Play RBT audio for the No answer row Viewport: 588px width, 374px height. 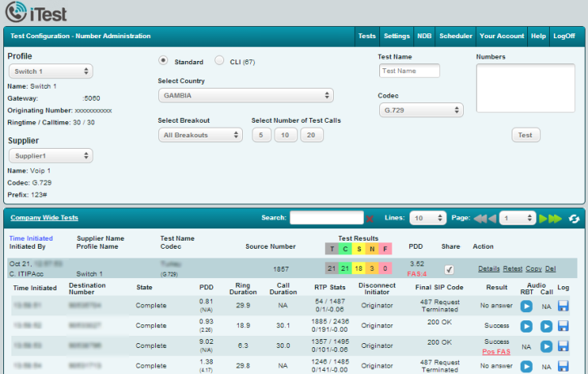(x=526, y=306)
